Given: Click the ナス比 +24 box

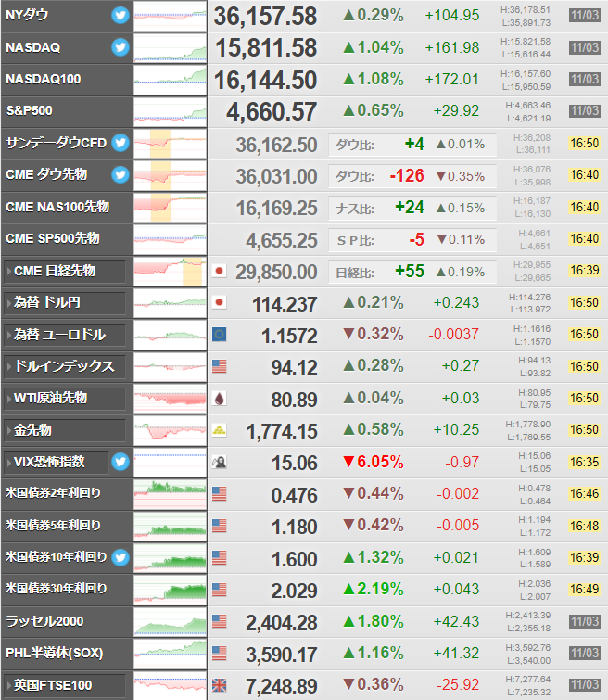Looking at the screenshot, I should (x=412, y=208).
